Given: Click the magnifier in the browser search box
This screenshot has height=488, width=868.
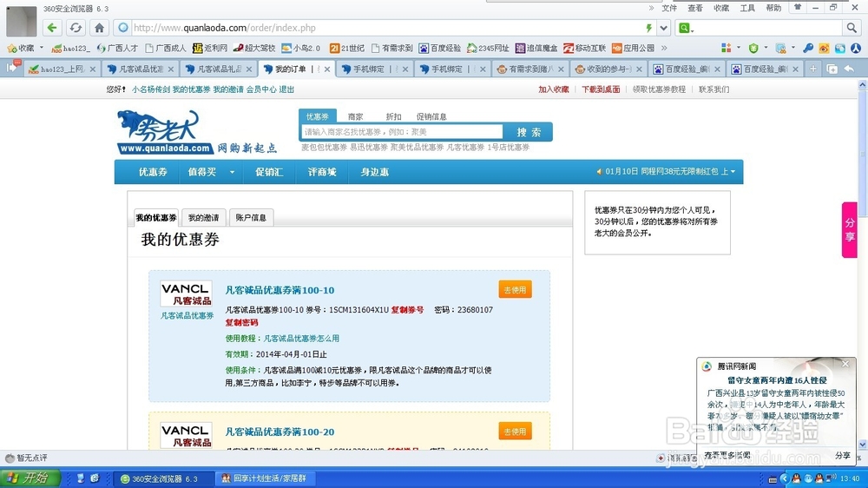Looking at the screenshot, I should point(852,28).
